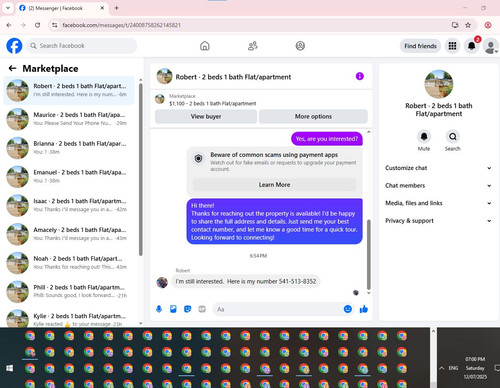Click the site information icon in address bar
Image resolution: width=500 pixels, height=388 pixels.
55,25
